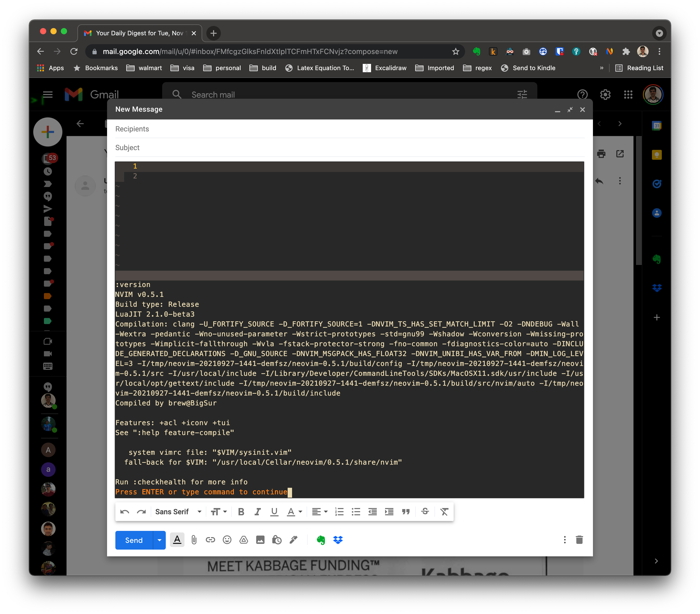Open Google Contacts side panel icon
The height and width of the screenshot is (614, 700).
(x=657, y=213)
